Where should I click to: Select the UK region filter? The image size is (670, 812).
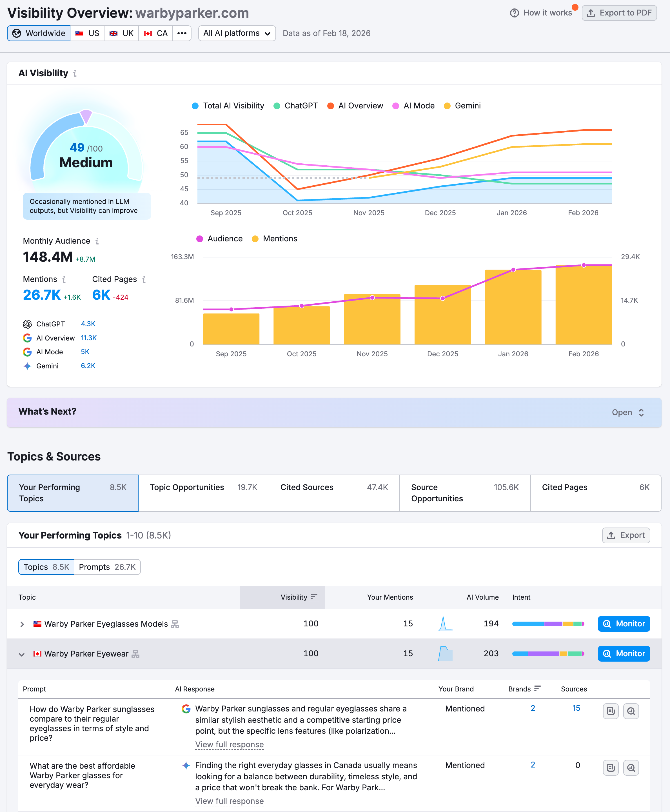121,33
